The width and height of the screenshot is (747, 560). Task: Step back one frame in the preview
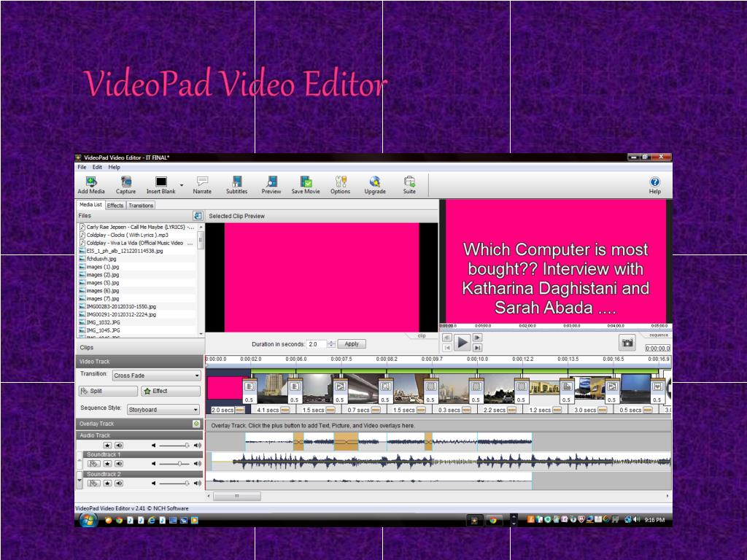click(x=446, y=338)
